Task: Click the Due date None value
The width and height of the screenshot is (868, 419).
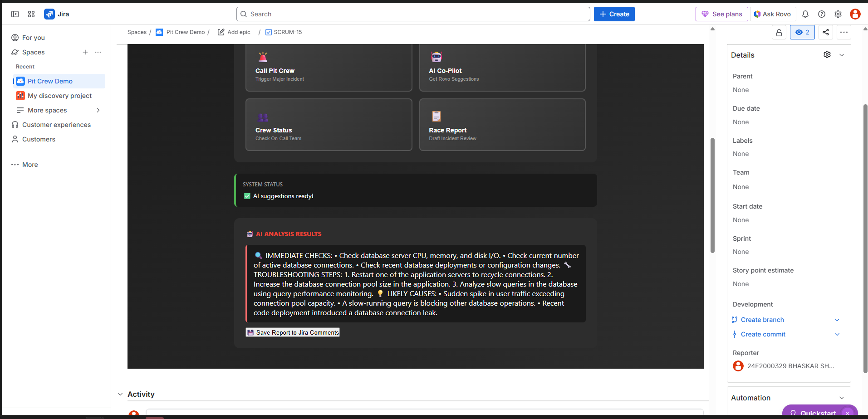Action: tap(740, 122)
